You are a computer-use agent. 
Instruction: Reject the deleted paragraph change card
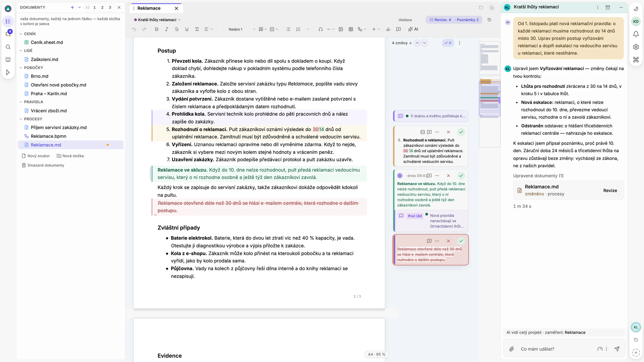[448, 241]
